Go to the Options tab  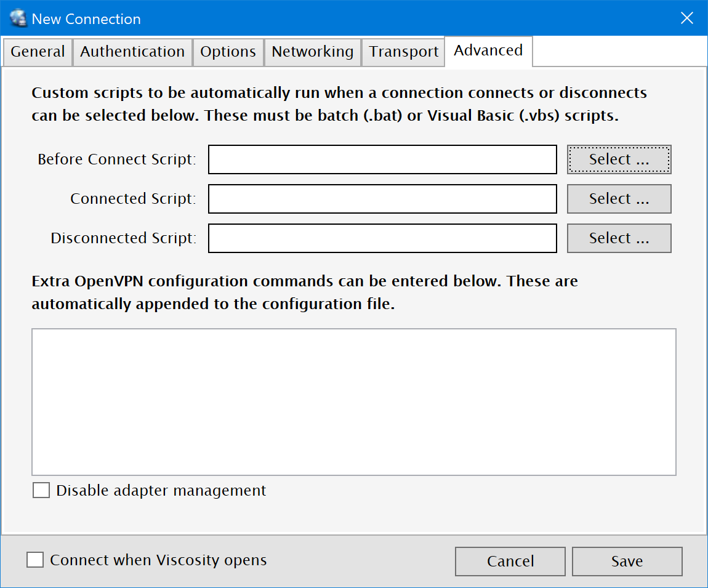click(228, 52)
